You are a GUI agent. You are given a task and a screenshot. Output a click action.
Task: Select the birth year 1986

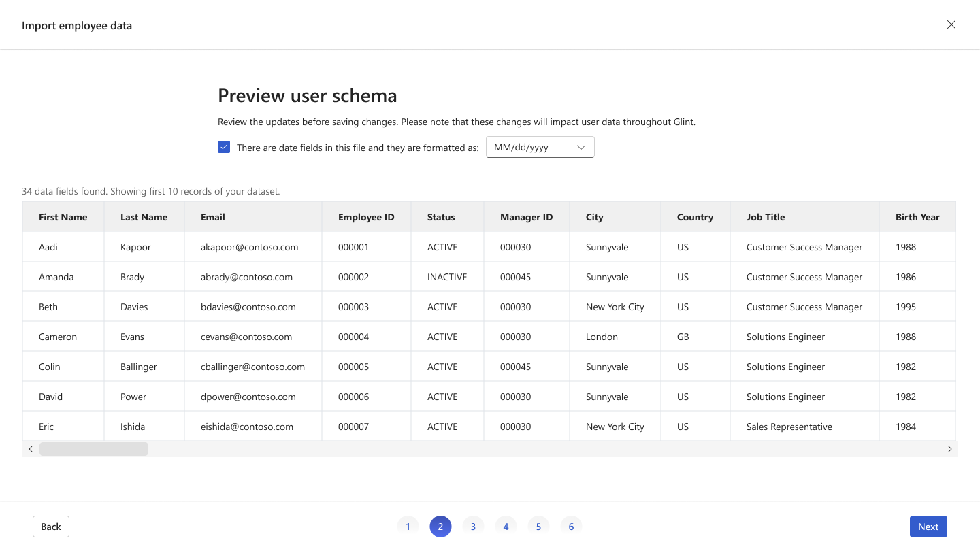906,277
